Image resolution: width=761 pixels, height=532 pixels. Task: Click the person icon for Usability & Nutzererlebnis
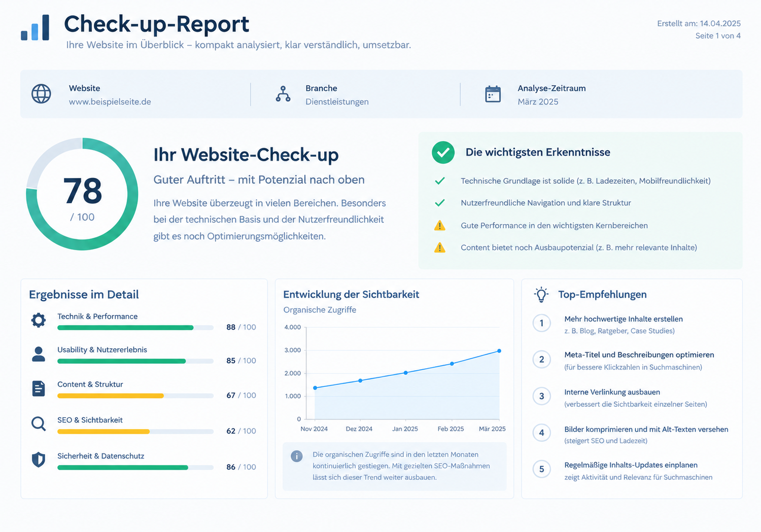point(39,354)
